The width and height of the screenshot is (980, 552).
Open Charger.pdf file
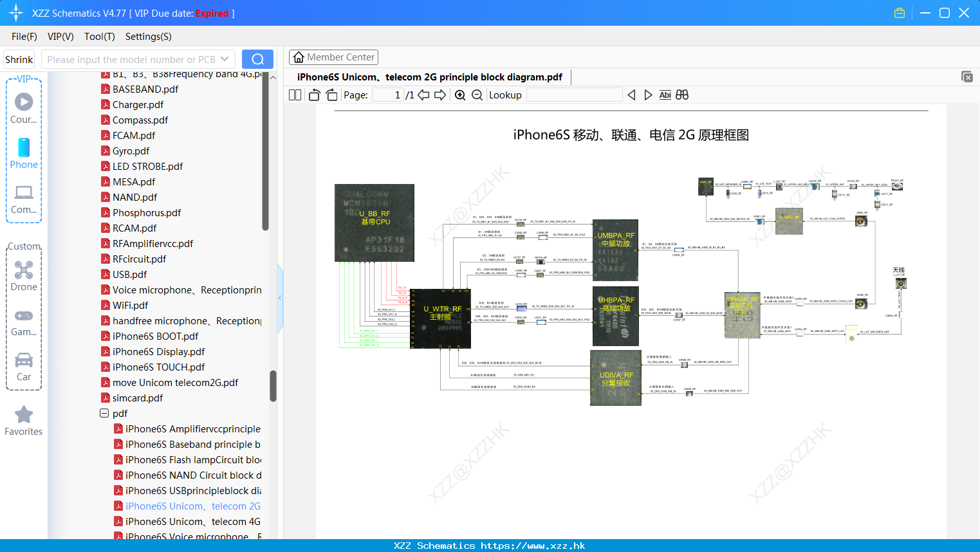(138, 105)
